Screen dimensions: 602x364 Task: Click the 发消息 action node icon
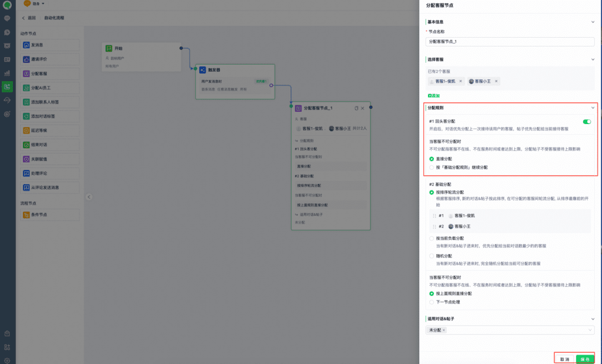pos(26,45)
